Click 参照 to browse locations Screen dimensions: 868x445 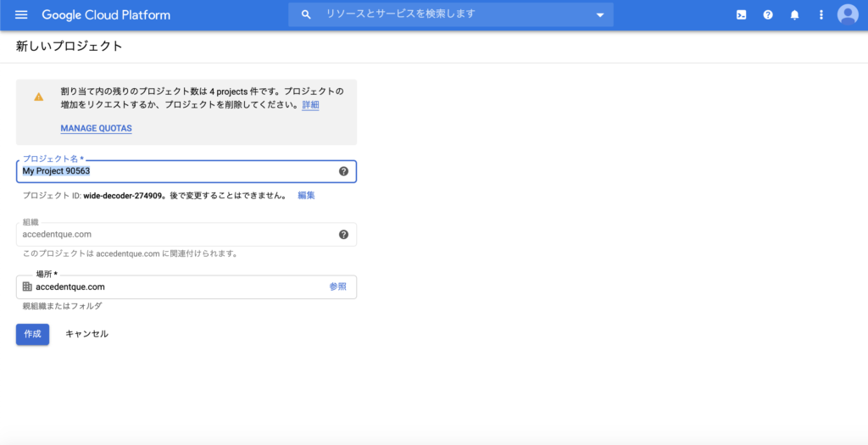337,286
